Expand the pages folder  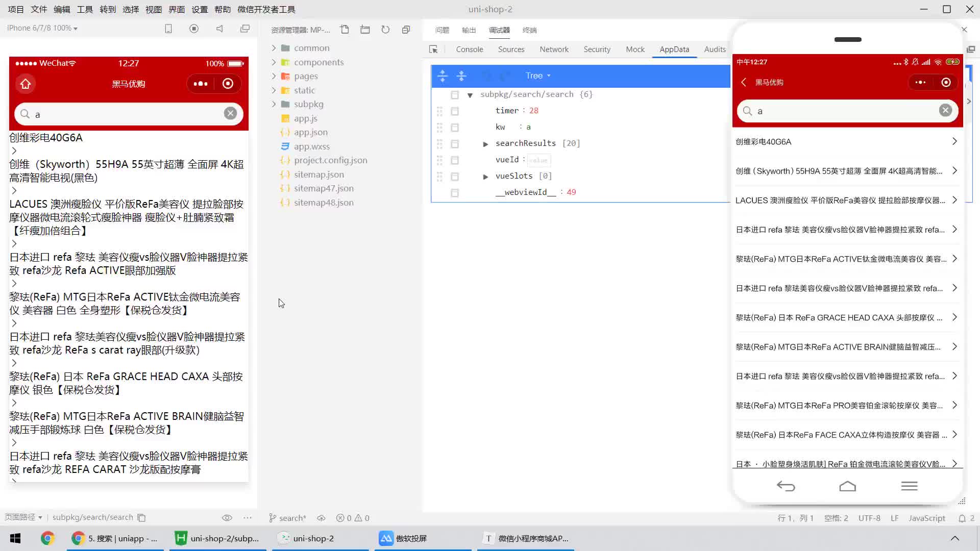tap(274, 76)
